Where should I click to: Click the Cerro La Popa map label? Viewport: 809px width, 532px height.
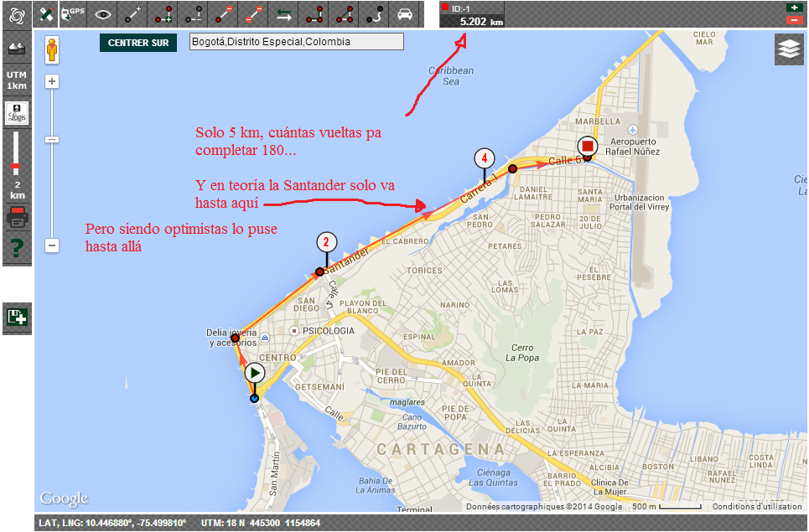(522, 353)
